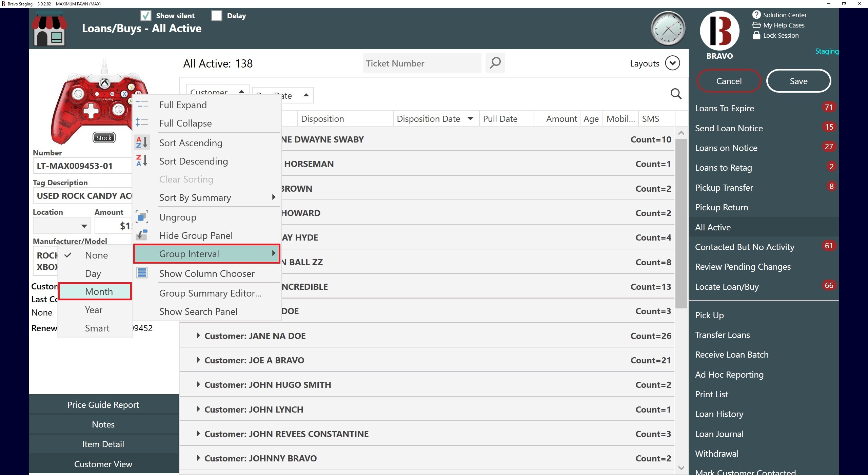Search by ticket number magnifier button
Viewport: 868px width, 475px height.
coord(495,63)
